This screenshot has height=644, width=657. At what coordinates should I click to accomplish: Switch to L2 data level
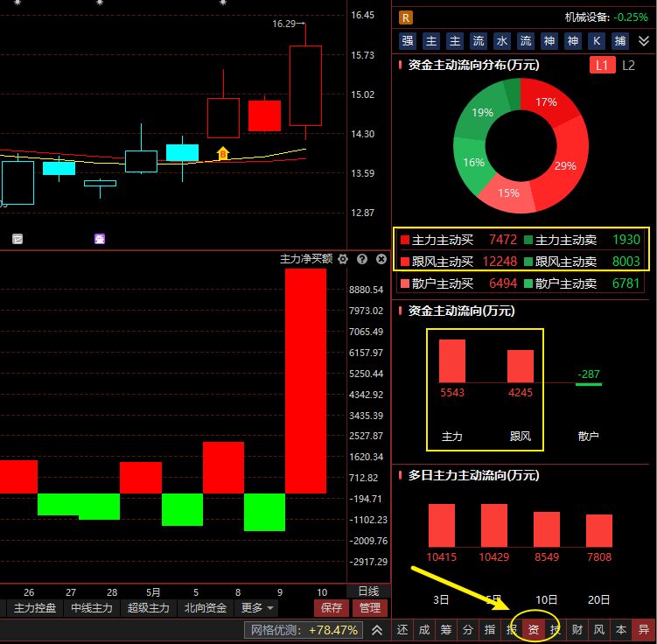[628, 66]
